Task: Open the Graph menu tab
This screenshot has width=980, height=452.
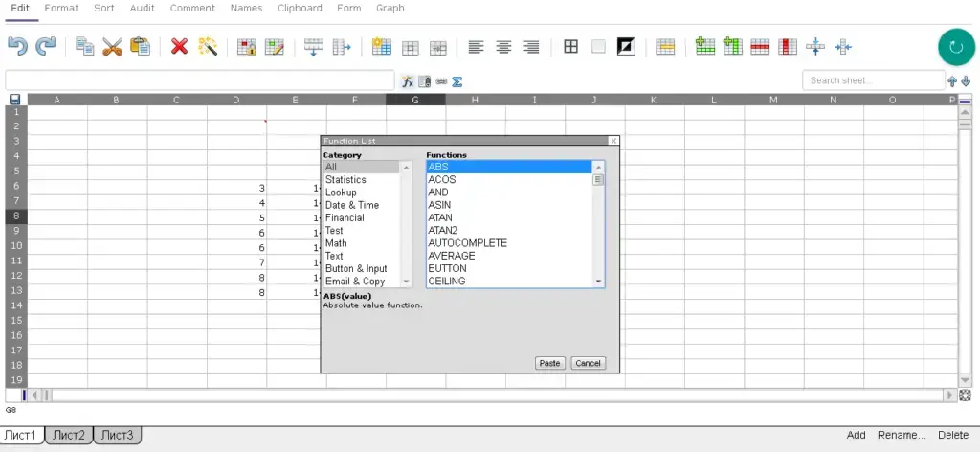Action: (x=390, y=8)
